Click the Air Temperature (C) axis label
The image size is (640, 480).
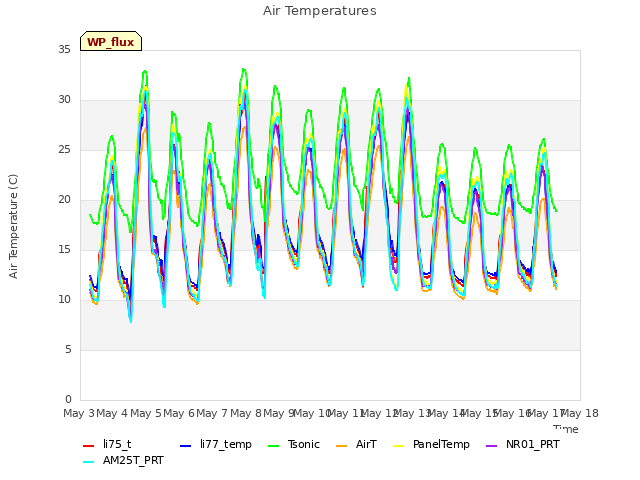pyautogui.click(x=13, y=226)
